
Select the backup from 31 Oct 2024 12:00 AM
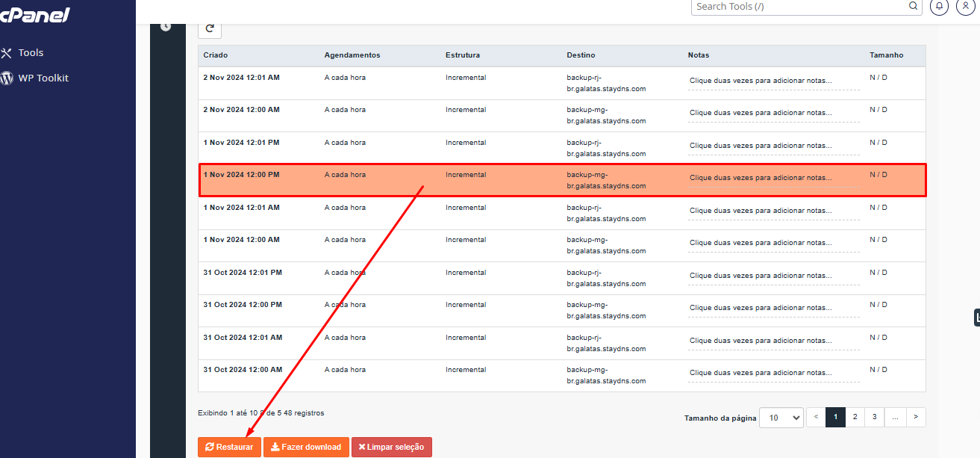tap(562, 376)
